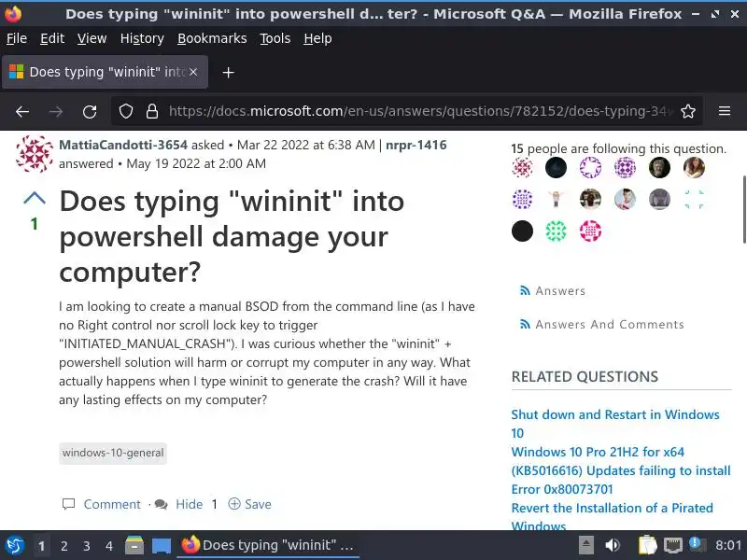Upvote the question with the arrow

[35, 198]
